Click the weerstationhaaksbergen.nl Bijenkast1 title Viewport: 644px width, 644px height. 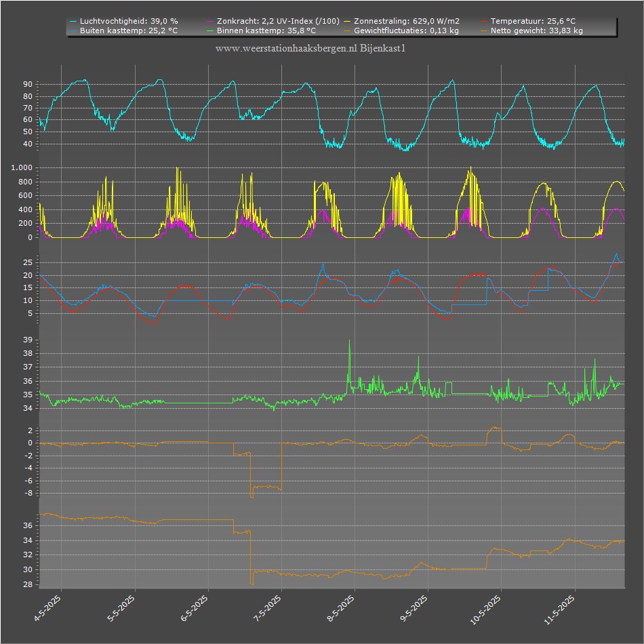pyautogui.click(x=310, y=48)
